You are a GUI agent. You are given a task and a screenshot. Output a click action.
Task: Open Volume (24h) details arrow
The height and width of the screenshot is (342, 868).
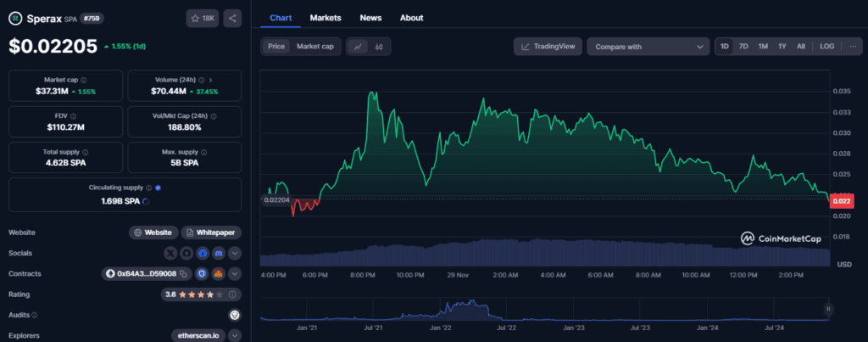pos(210,80)
